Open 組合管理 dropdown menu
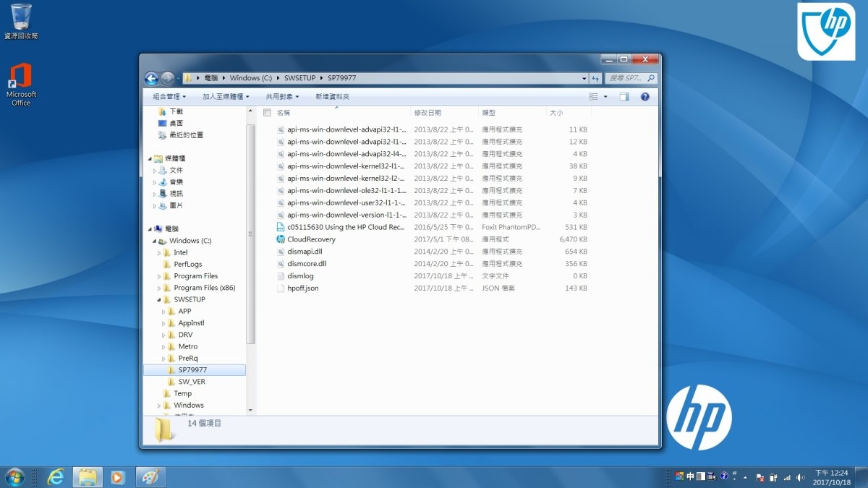Viewport: 868px width, 488px height. [169, 96]
